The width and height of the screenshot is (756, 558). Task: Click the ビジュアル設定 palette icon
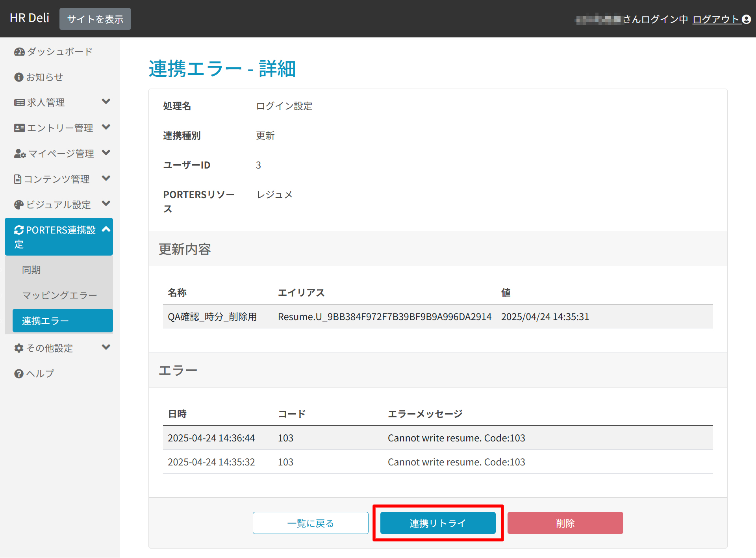[x=19, y=205]
